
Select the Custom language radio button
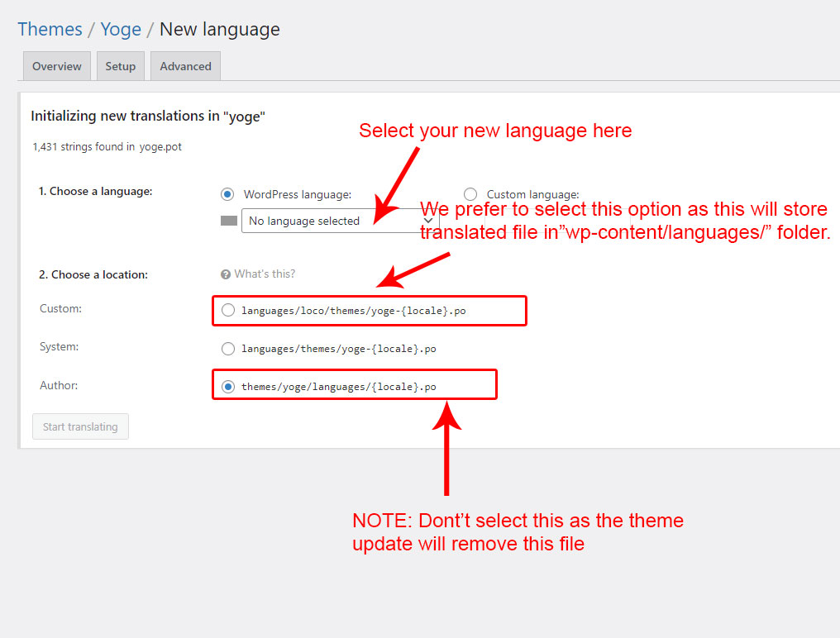[x=470, y=194]
